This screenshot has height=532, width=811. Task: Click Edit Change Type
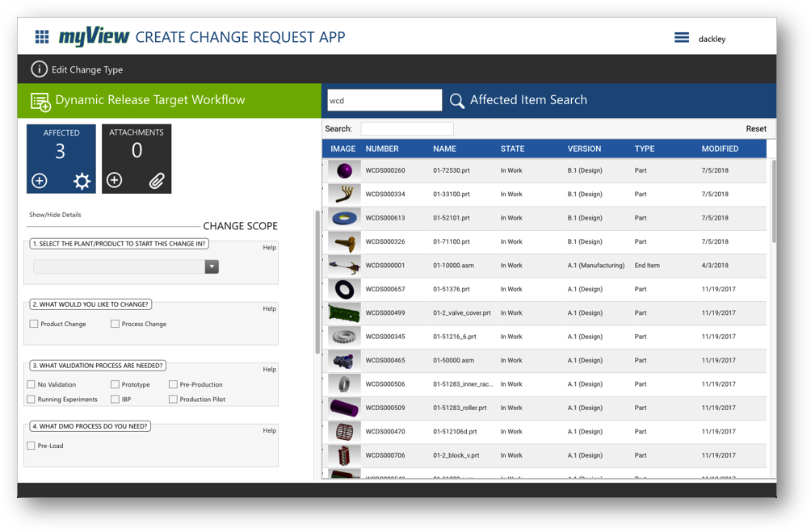click(x=87, y=69)
